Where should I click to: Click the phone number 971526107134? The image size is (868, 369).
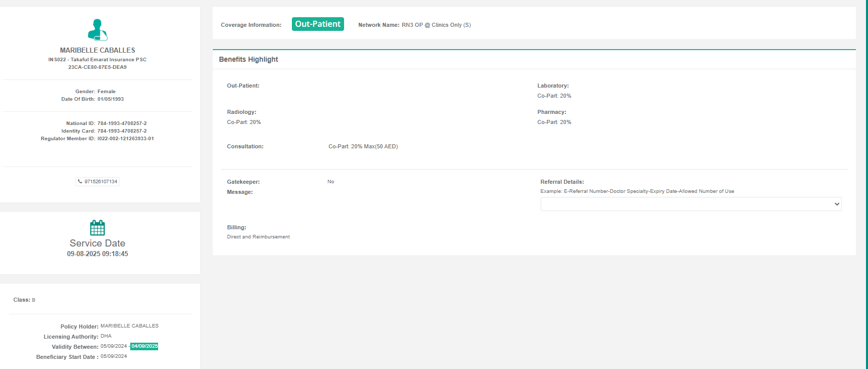101,182
